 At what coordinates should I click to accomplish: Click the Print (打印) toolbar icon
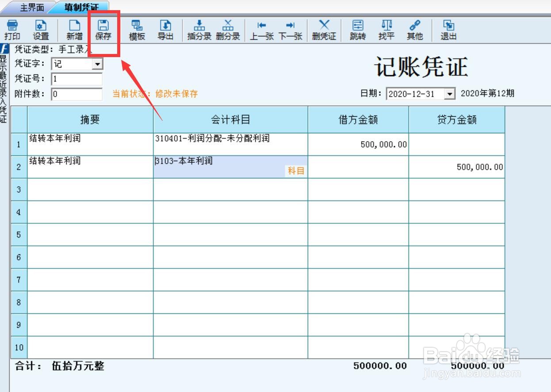click(12, 30)
